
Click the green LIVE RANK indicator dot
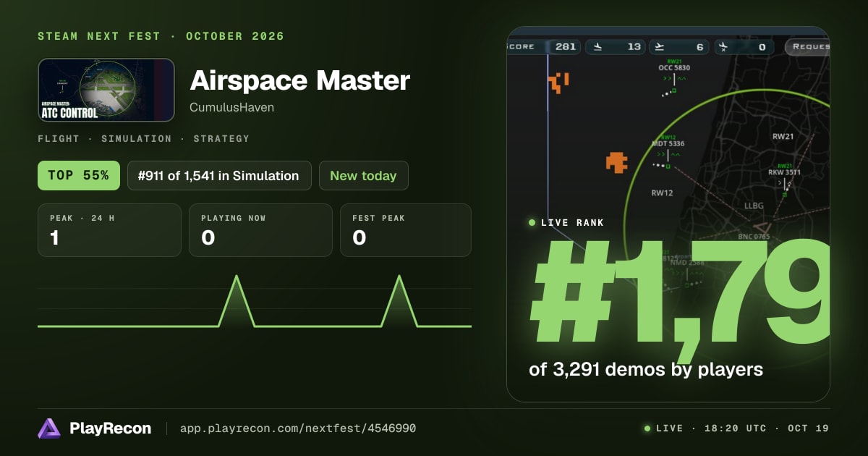pos(532,223)
